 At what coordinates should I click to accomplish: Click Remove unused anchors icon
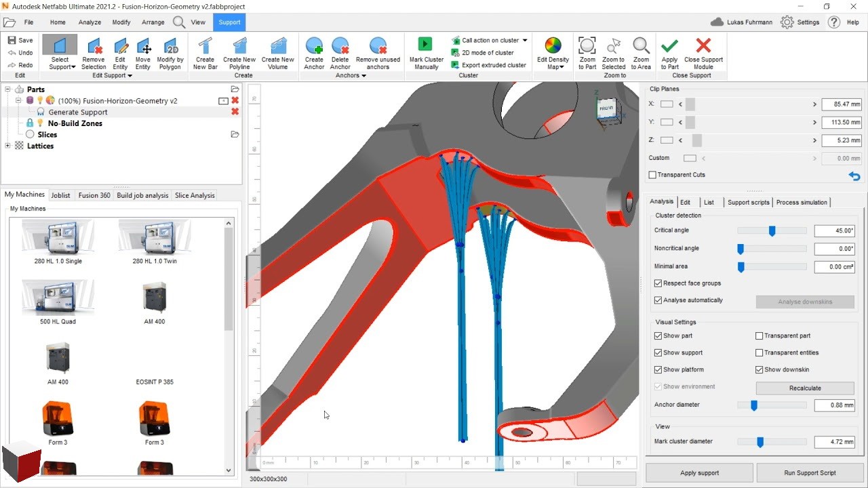378,45
